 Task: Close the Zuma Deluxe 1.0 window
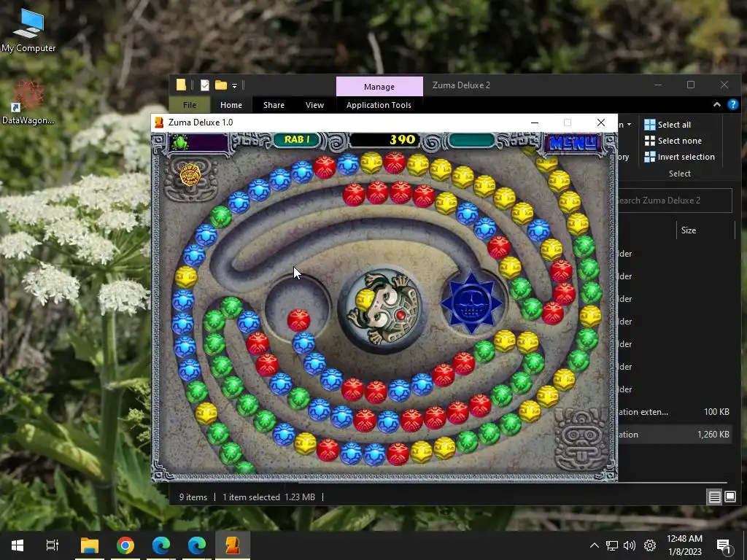pos(601,122)
